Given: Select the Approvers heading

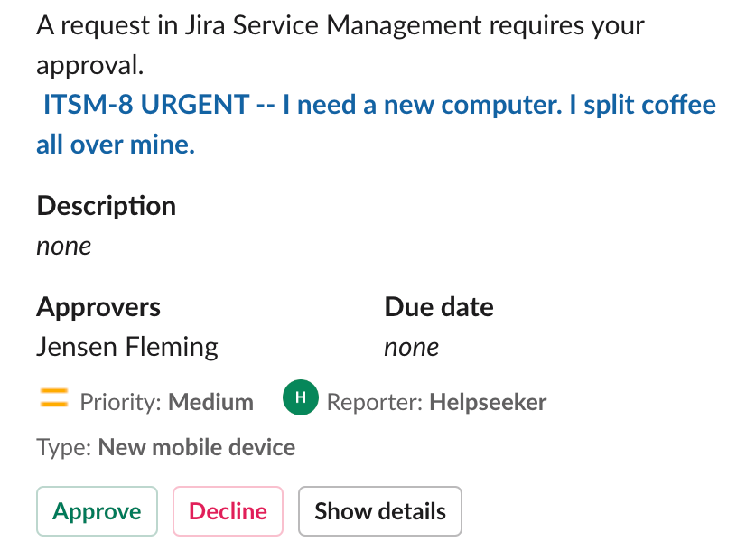Looking at the screenshot, I should tap(98, 306).
